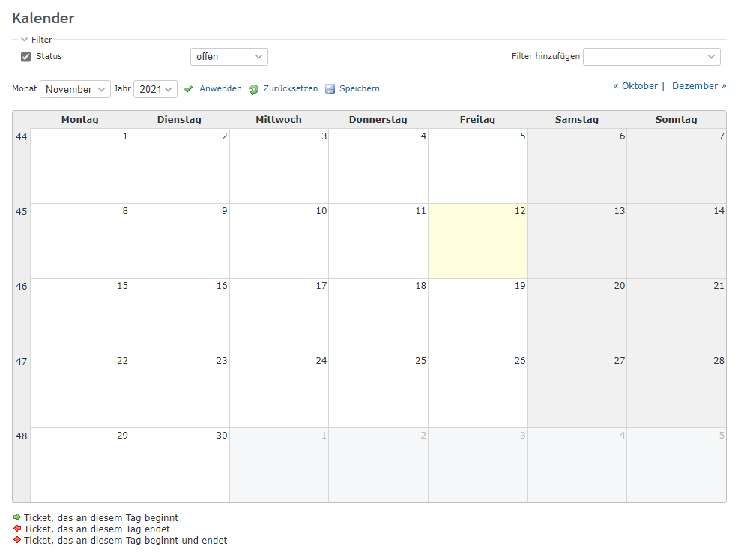Uncheck the Status filter checkbox
Image resolution: width=735 pixels, height=560 pixels.
[x=25, y=57]
